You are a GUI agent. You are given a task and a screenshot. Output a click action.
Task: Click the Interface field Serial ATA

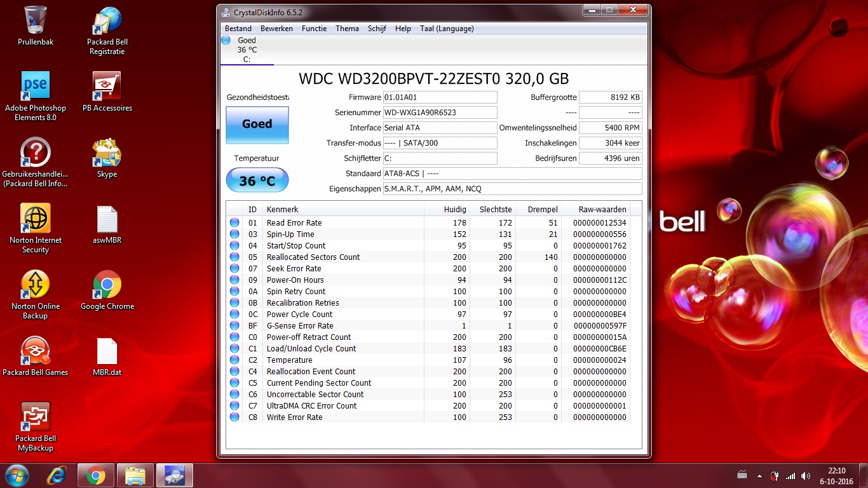tap(440, 128)
